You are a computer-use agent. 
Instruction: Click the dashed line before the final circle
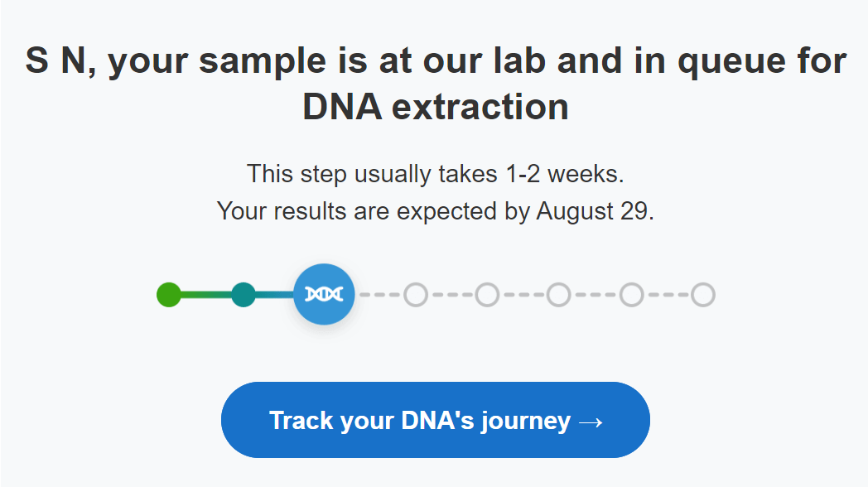point(668,295)
